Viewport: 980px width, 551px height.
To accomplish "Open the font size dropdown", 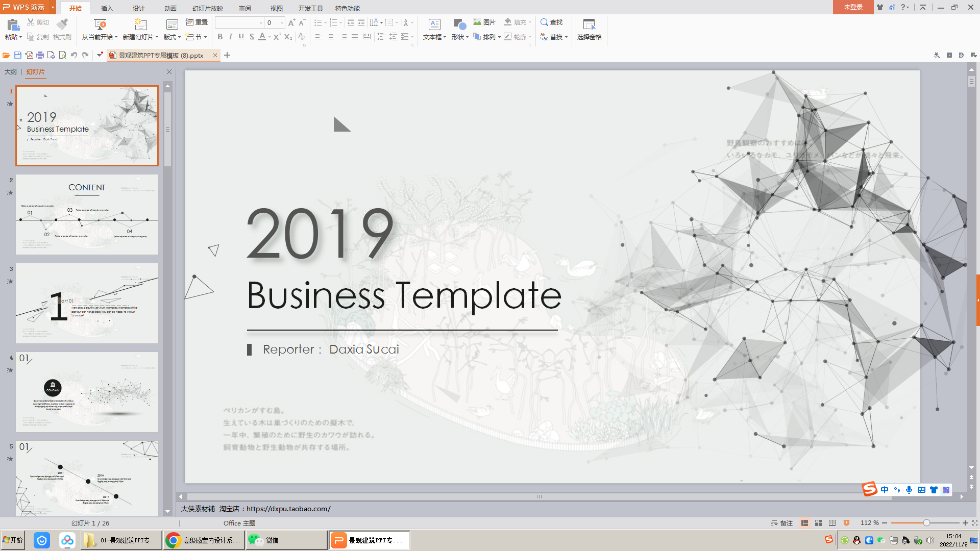I will [282, 22].
